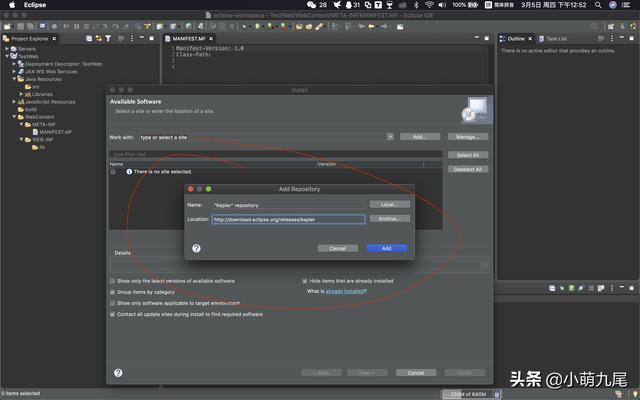Screen dimensions: 640x400
Task: Collapse the META-INF folder node
Action: point(22,124)
